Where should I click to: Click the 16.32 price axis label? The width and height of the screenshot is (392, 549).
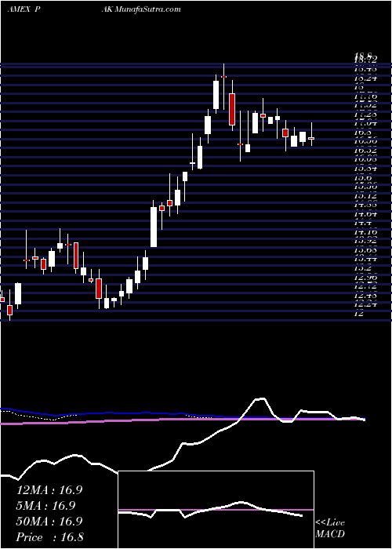(365, 150)
